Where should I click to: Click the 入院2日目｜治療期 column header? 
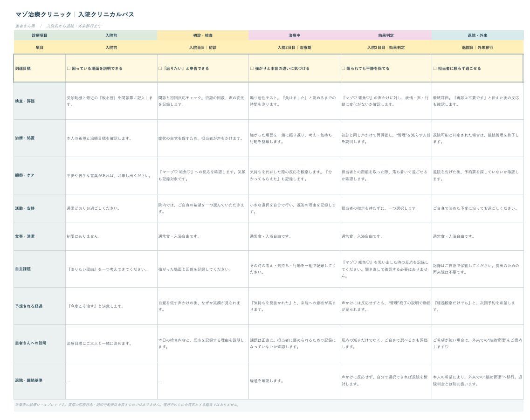point(295,48)
